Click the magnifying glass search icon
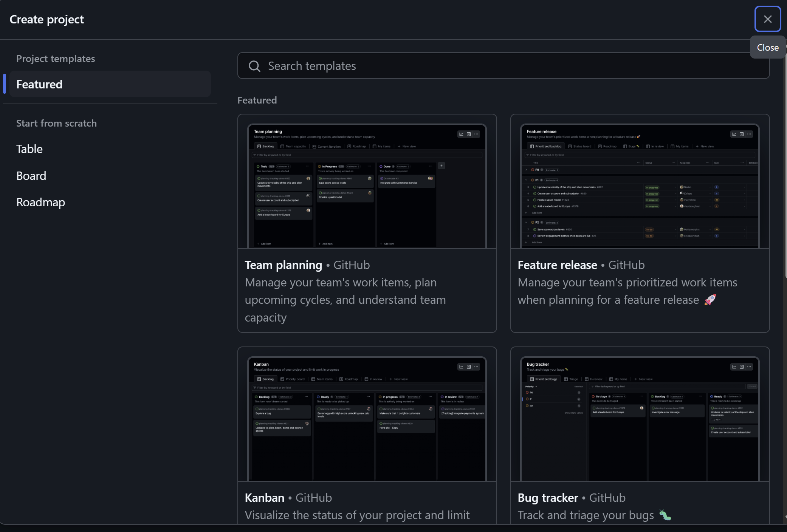The image size is (787, 532). pyautogui.click(x=254, y=66)
